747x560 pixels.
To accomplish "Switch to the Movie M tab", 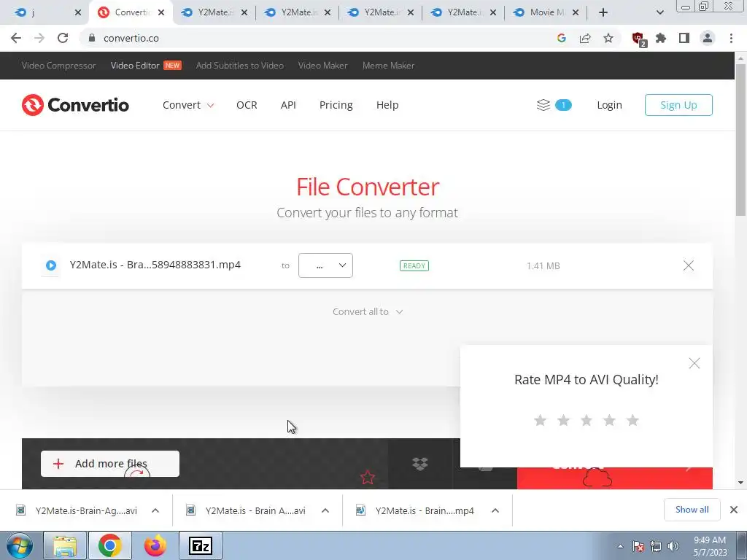I will (547, 12).
